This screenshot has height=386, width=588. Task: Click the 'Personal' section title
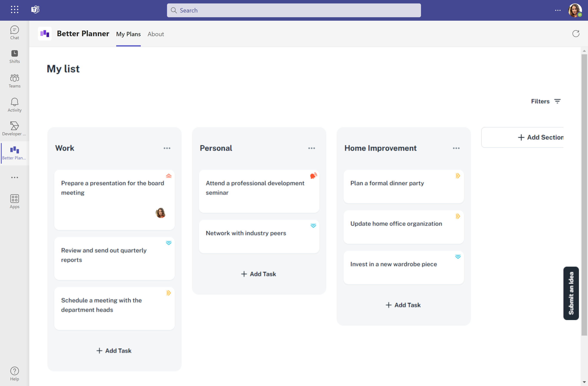click(x=216, y=148)
